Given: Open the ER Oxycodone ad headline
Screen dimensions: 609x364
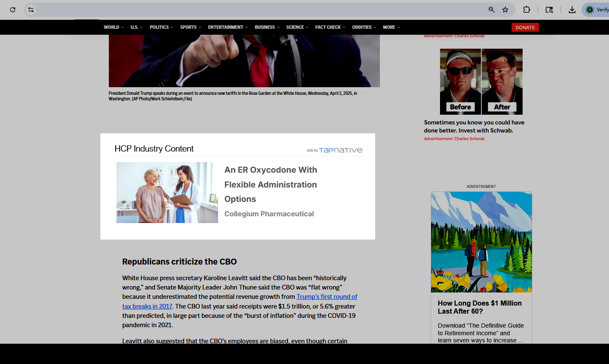Looking at the screenshot, I should coord(271,185).
